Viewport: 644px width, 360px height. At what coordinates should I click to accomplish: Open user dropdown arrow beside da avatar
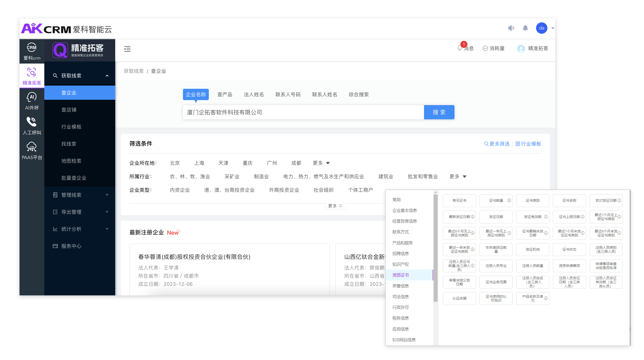553,28
